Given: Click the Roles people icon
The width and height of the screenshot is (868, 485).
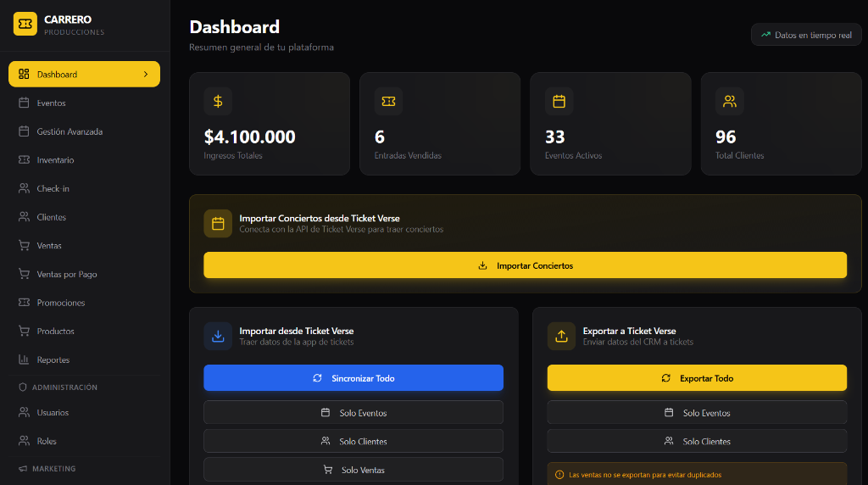Looking at the screenshot, I should [x=24, y=441].
